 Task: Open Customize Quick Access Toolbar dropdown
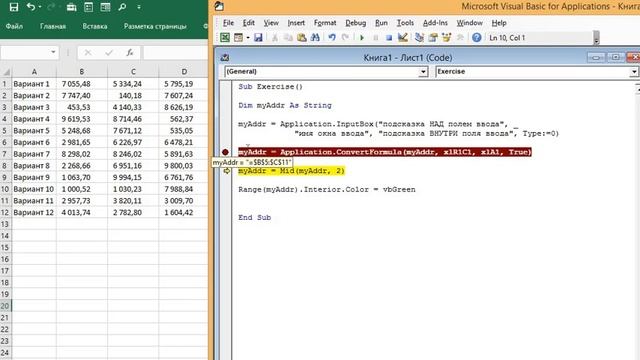point(139,7)
